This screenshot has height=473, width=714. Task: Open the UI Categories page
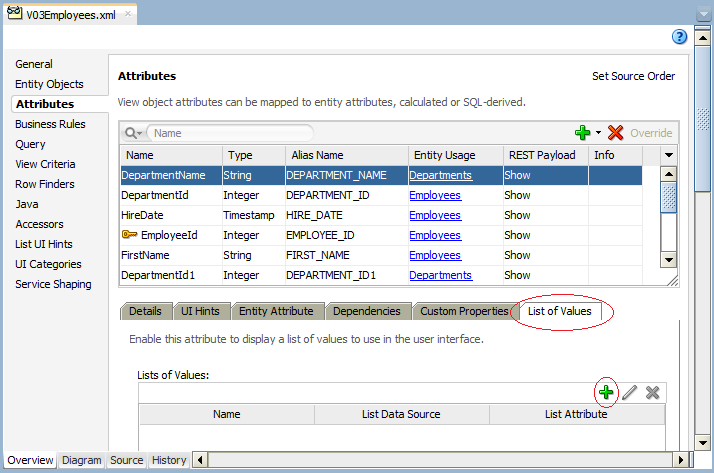48,264
